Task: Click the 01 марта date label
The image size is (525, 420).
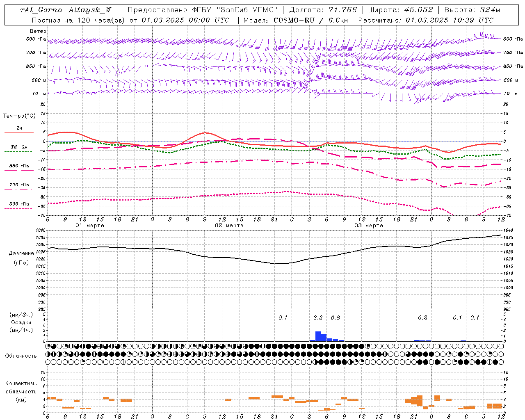Action: (x=90, y=226)
